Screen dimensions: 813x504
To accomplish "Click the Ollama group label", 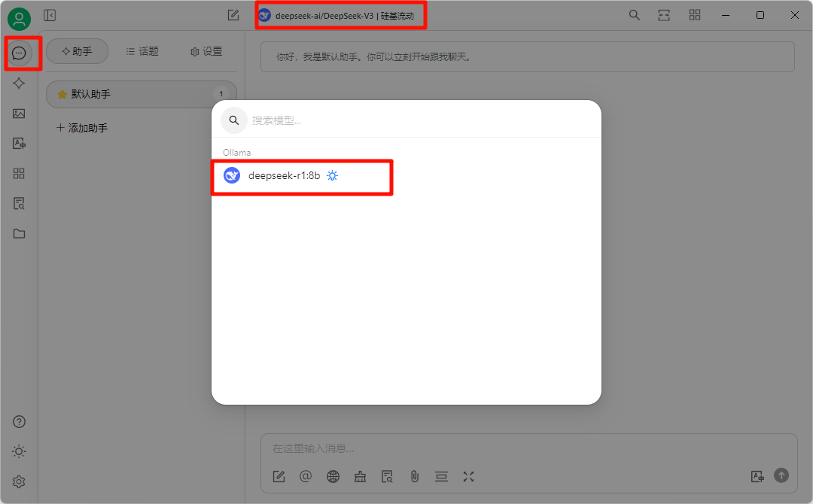I will (x=237, y=152).
